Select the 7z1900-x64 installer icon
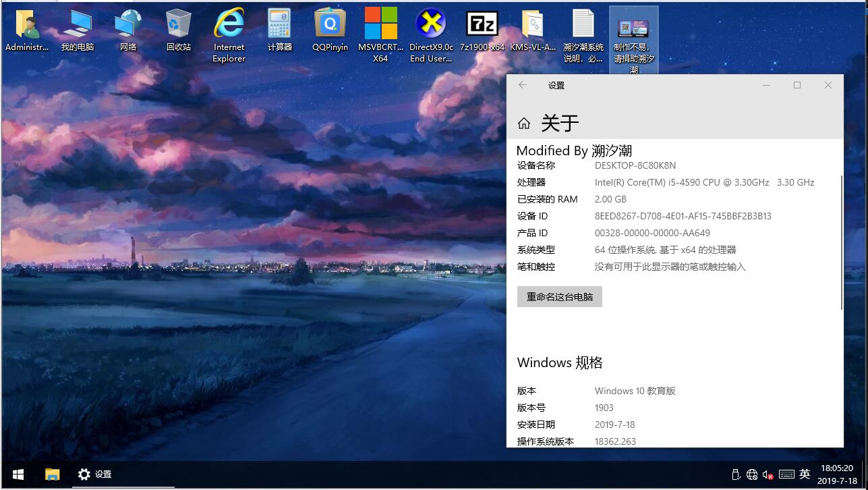This screenshot has height=490, width=868. pyautogui.click(x=482, y=25)
